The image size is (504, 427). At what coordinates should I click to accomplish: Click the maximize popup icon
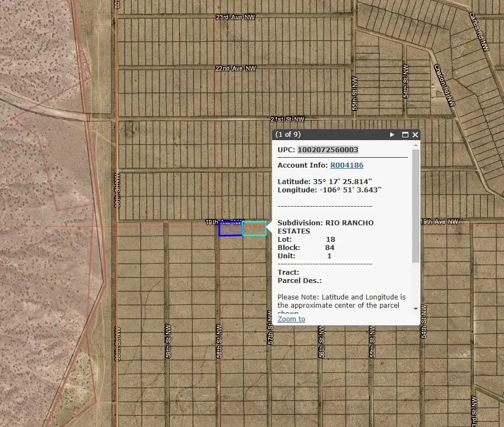[x=405, y=134]
